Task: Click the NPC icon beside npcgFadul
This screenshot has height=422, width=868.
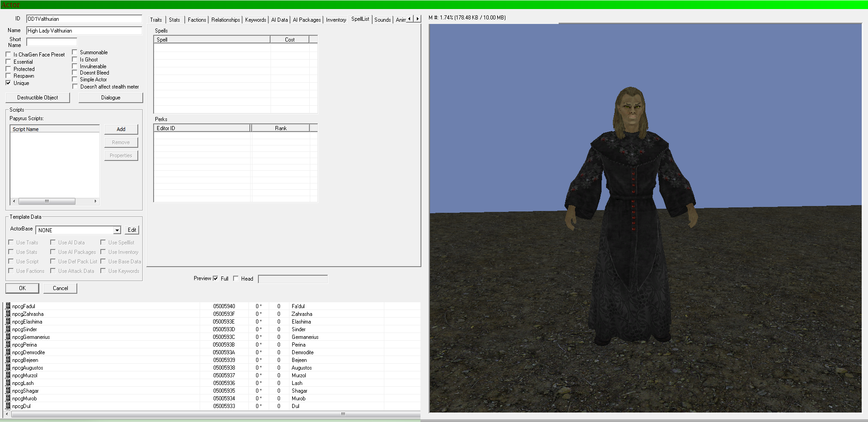Action: click(8, 306)
